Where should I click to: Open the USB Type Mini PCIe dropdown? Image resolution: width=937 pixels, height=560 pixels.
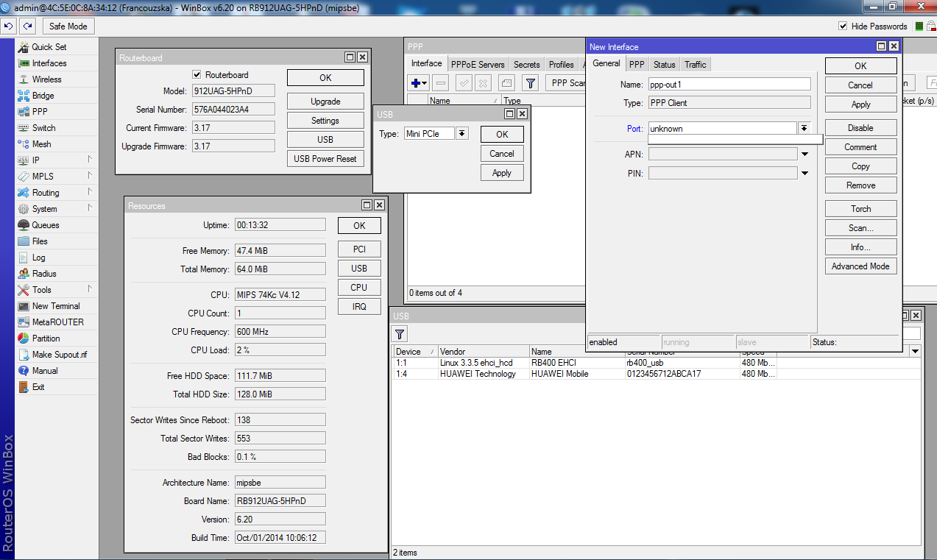click(x=462, y=134)
